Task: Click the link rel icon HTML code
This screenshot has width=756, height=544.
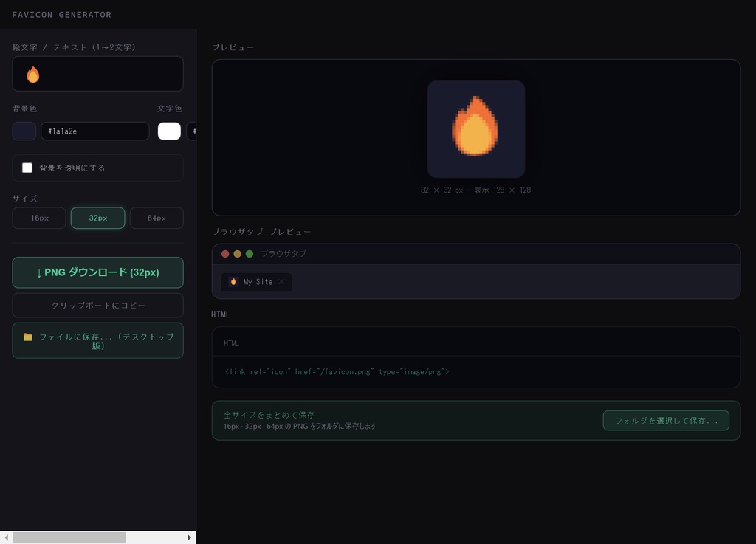Action: (x=337, y=371)
